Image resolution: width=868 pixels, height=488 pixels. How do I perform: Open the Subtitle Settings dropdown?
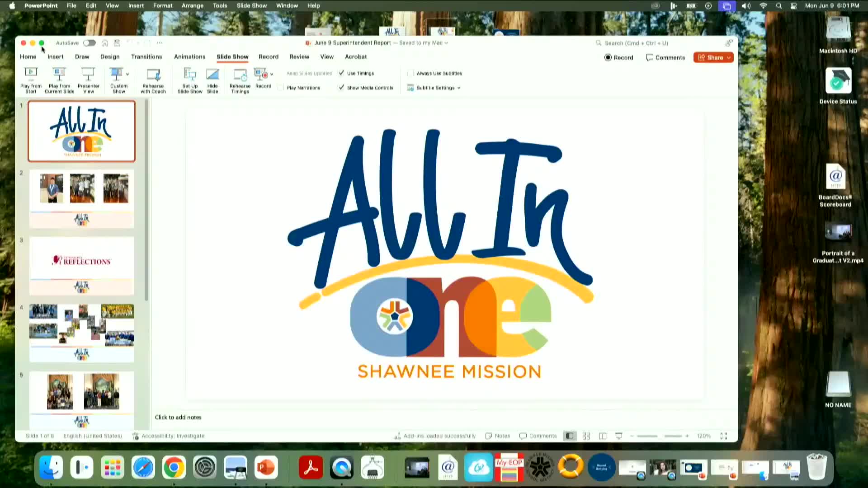(x=434, y=88)
